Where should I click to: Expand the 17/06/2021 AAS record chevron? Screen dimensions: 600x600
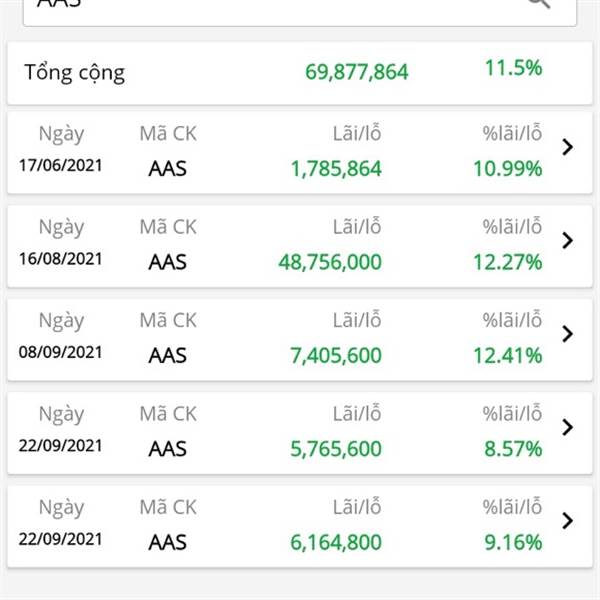click(x=567, y=147)
